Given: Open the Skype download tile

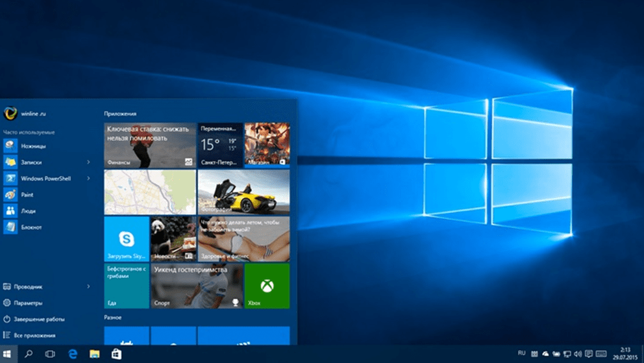Looking at the screenshot, I should click(x=126, y=239).
